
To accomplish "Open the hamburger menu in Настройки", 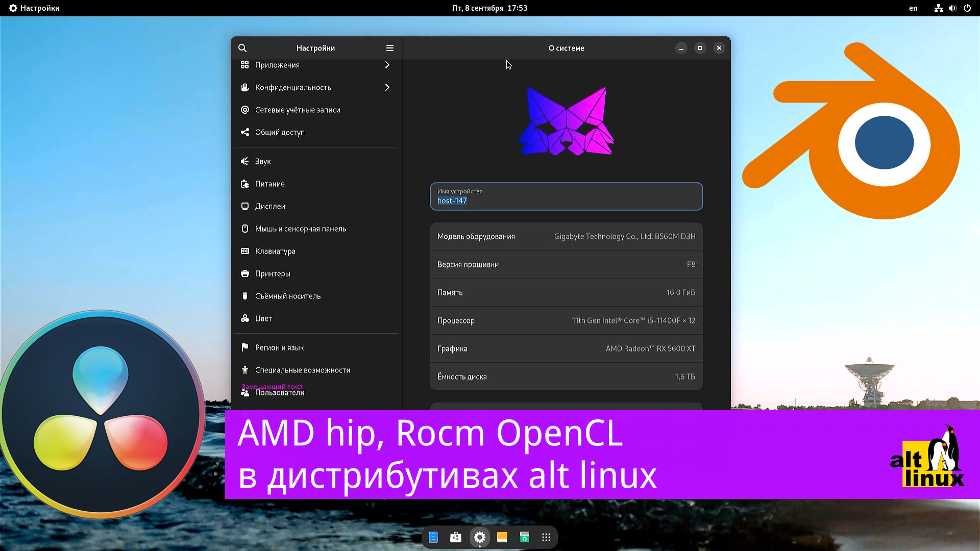I will tap(389, 48).
